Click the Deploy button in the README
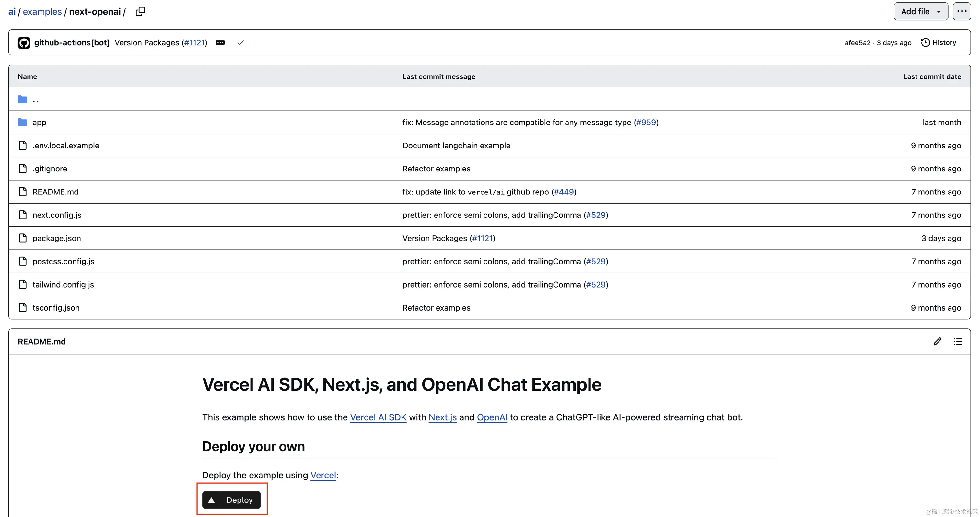Viewport: 980px width, 517px height. (x=232, y=499)
